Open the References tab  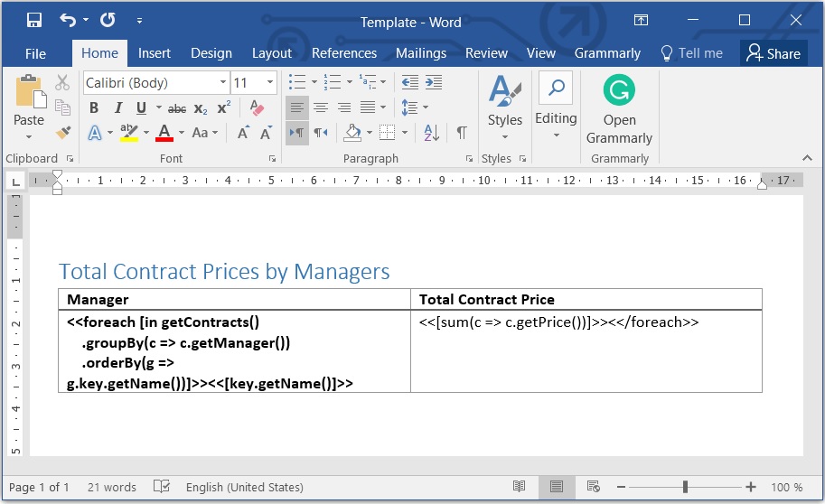point(343,53)
